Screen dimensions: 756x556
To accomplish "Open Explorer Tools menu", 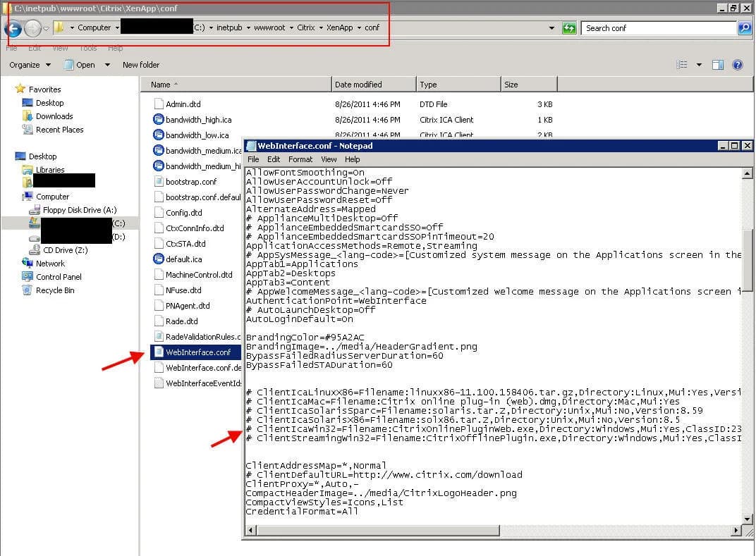I will click(x=88, y=48).
